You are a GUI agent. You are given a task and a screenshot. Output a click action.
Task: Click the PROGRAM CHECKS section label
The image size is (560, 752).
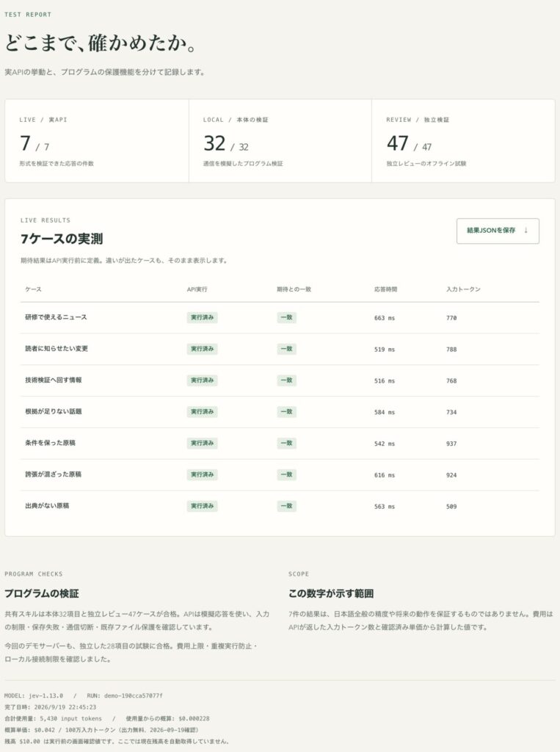(34, 574)
